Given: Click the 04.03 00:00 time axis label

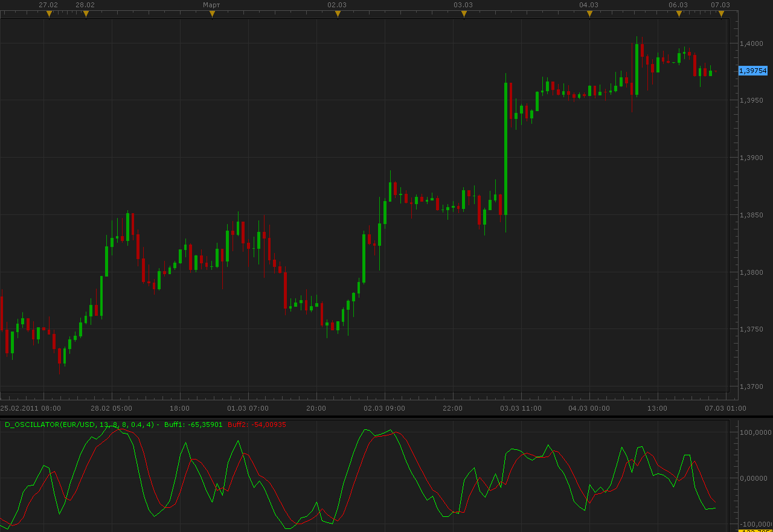Looking at the screenshot, I should click(589, 408).
